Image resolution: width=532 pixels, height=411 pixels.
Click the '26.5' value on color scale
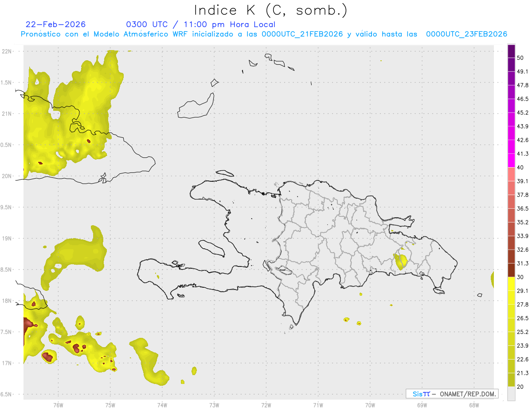(x=523, y=318)
